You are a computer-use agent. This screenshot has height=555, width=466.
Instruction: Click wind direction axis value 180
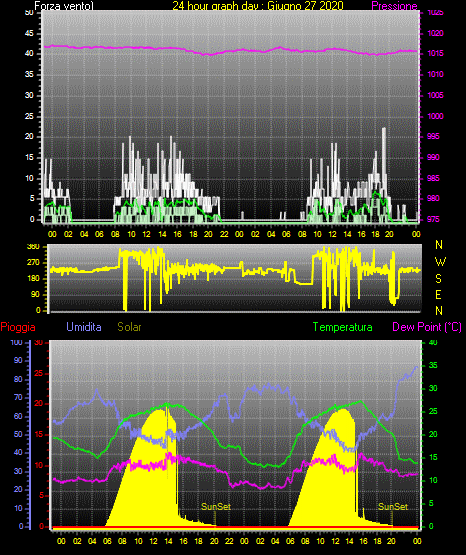click(33, 279)
